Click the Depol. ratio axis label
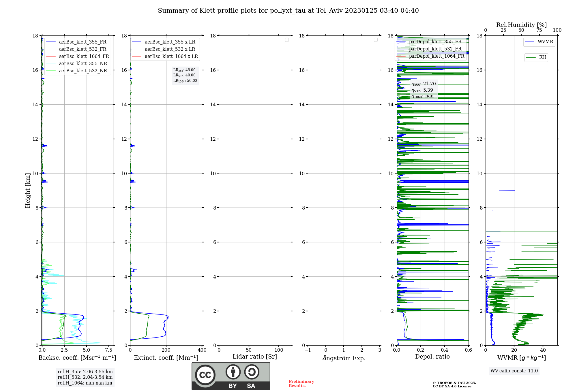This screenshot has height=392, width=577. 432,357
